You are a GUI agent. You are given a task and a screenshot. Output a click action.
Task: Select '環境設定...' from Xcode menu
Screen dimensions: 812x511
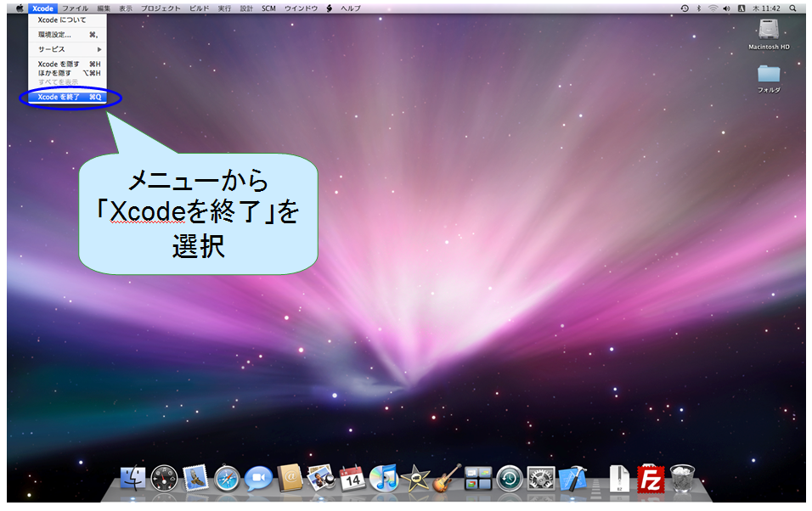pyautogui.click(x=67, y=35)
